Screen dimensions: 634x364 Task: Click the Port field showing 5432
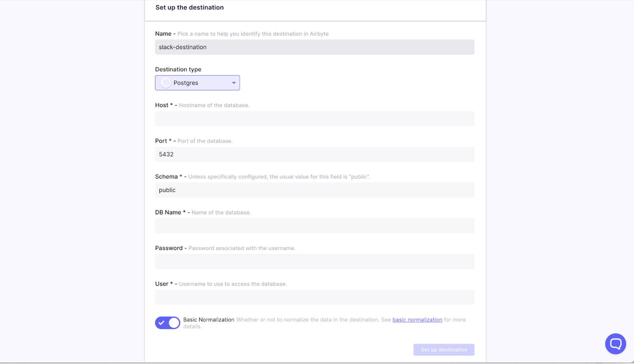tap(314, 154)
